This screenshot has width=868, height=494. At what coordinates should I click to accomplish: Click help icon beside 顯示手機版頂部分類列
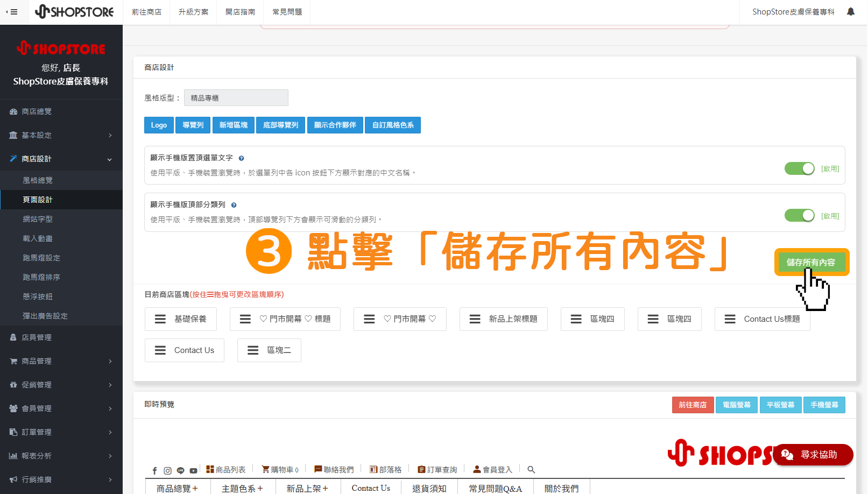pos(234,205)
